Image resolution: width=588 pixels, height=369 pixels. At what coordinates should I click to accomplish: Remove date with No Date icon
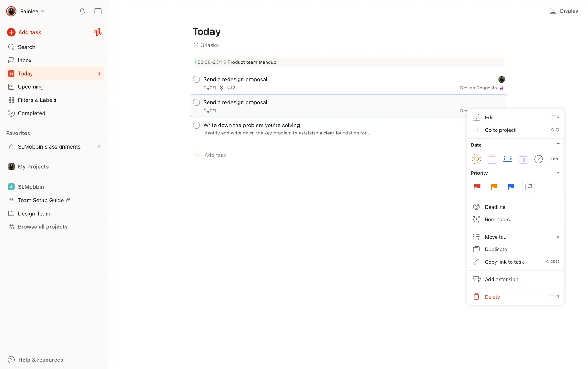click(538, 159)
